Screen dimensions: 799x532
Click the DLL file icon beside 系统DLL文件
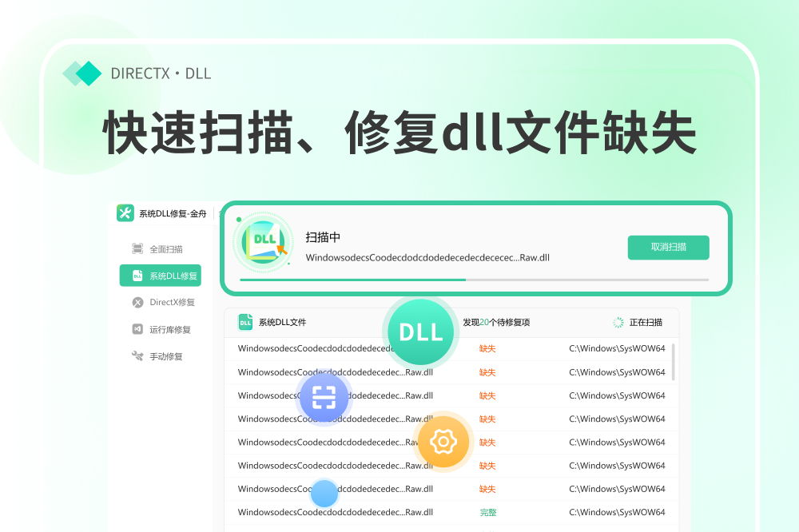[x=245, y=322]
